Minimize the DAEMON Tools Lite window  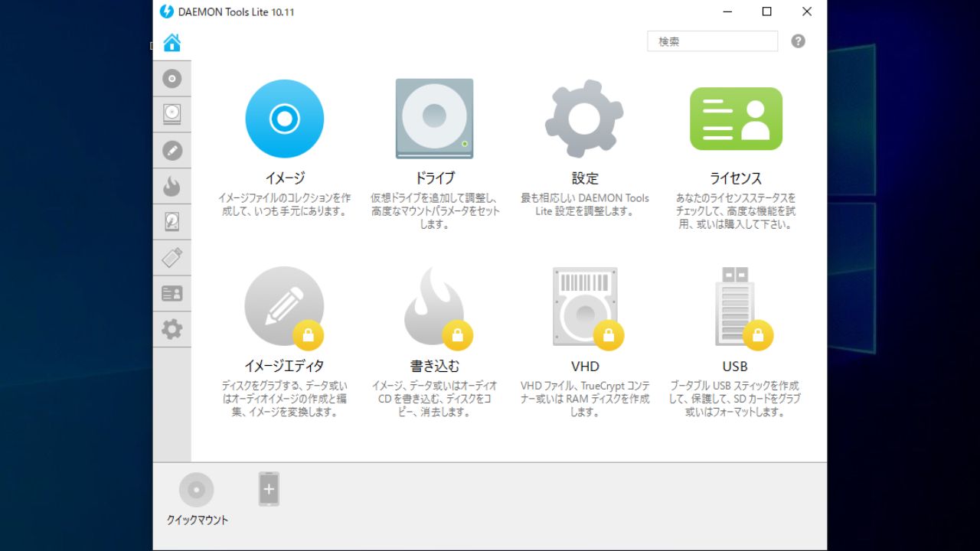click(x=727, y=11)
